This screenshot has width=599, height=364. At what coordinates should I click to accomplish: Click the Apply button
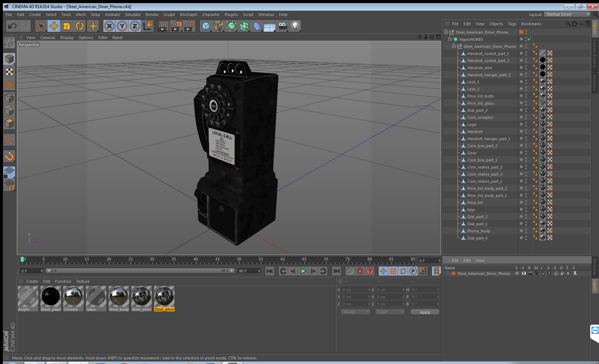pyautogui.click(x=425, y=312)
